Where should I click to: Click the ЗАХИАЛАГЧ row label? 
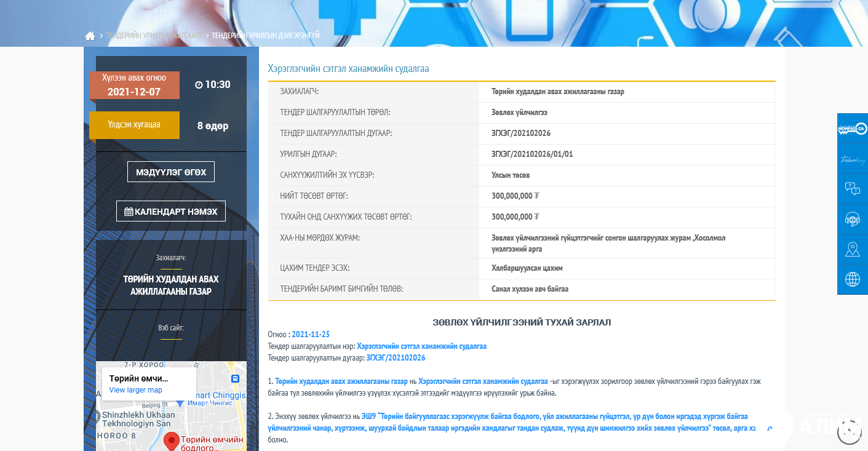(x=300, y=92)
